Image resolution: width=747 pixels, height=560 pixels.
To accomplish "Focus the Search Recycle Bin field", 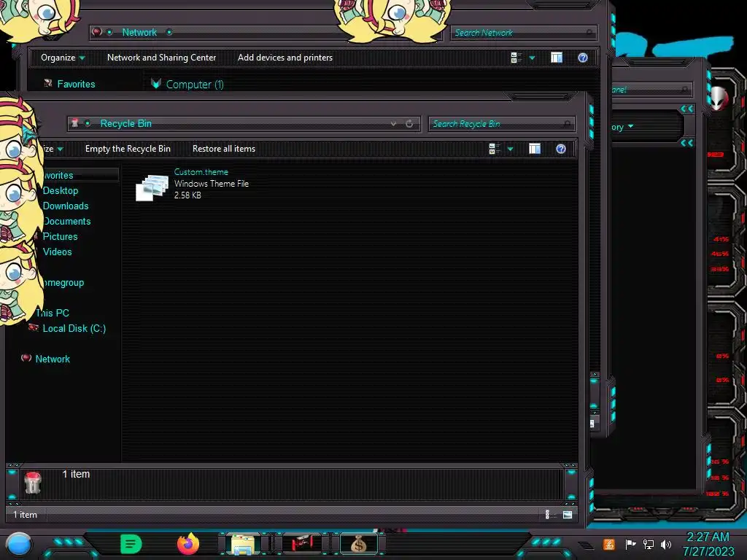I will (501, 124).
